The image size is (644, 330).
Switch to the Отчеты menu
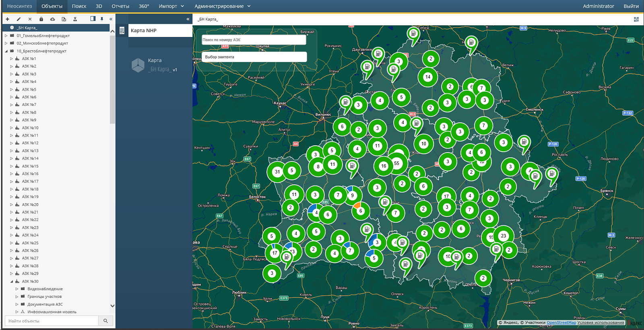[120, 6]
